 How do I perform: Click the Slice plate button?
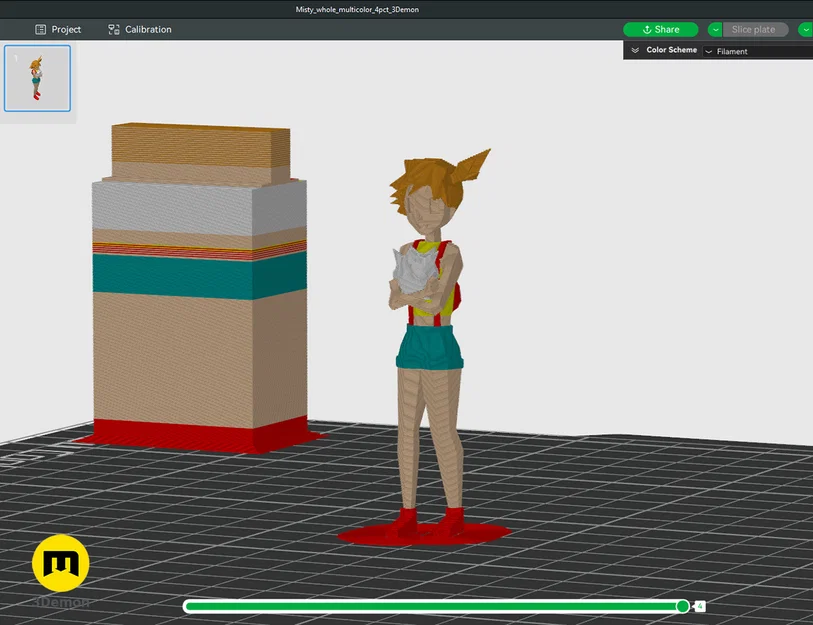coord(755,29)
